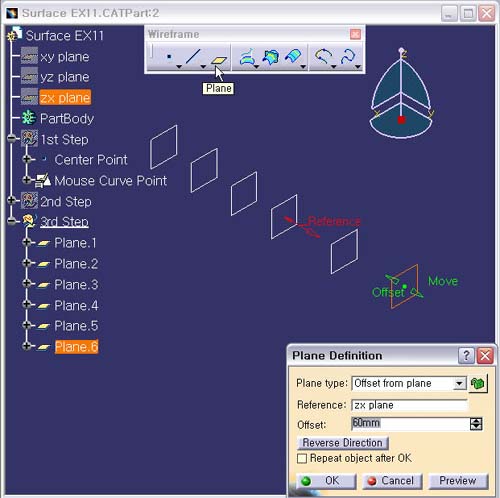Click the Offset spinner arrows
The image size is (500, 498).
click(x=476, y=424)
